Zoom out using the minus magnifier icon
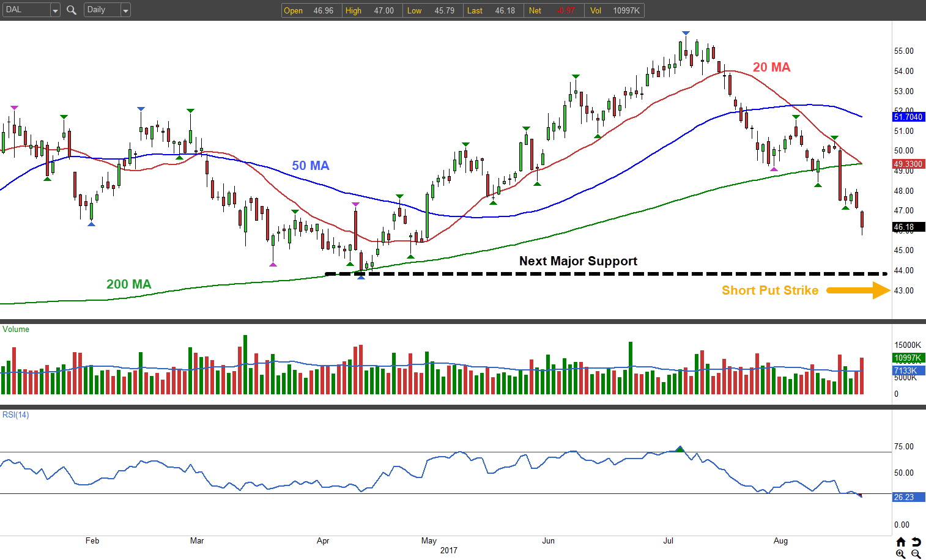 click(916, 554)
